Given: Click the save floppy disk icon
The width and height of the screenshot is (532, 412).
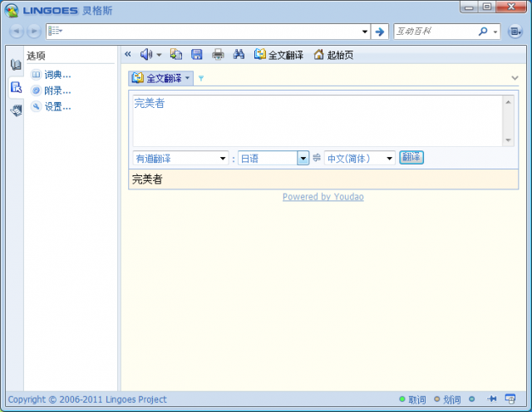Looking at the screenshot, I should [197, 54].
